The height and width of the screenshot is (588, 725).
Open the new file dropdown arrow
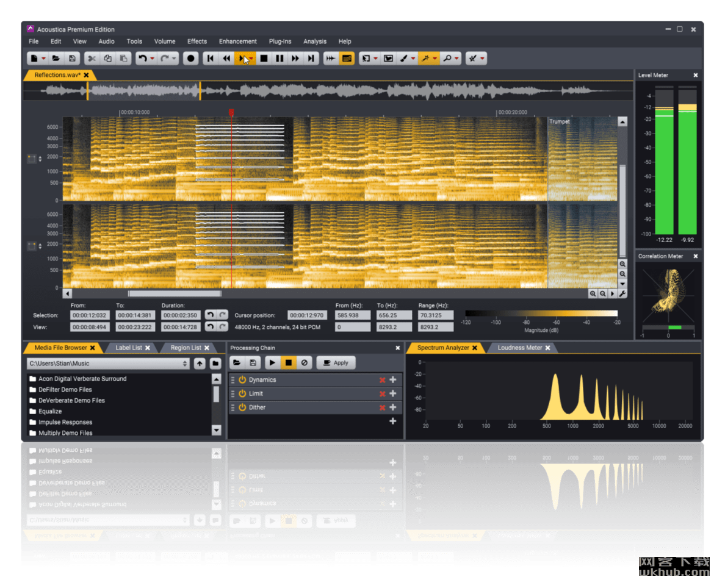click(43, 59)
